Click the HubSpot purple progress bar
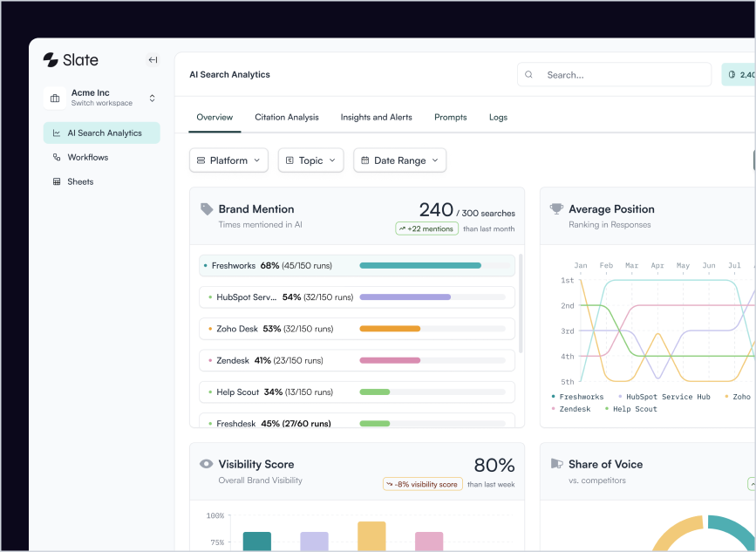This screenshot has height=552, width=756. coord(405,297)
